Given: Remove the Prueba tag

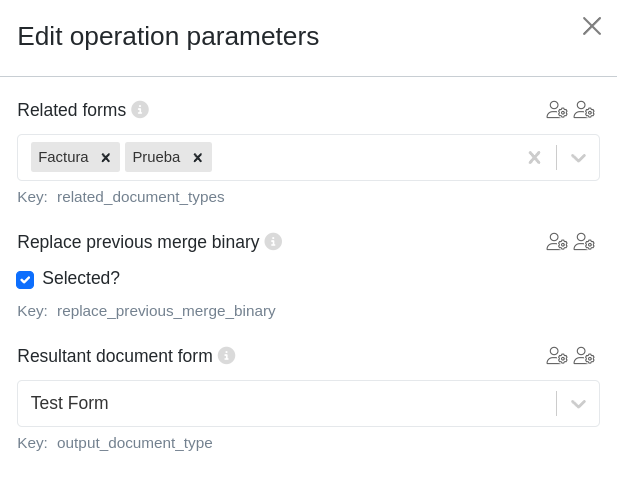Looking at the screenshot, I should [197, 158].
